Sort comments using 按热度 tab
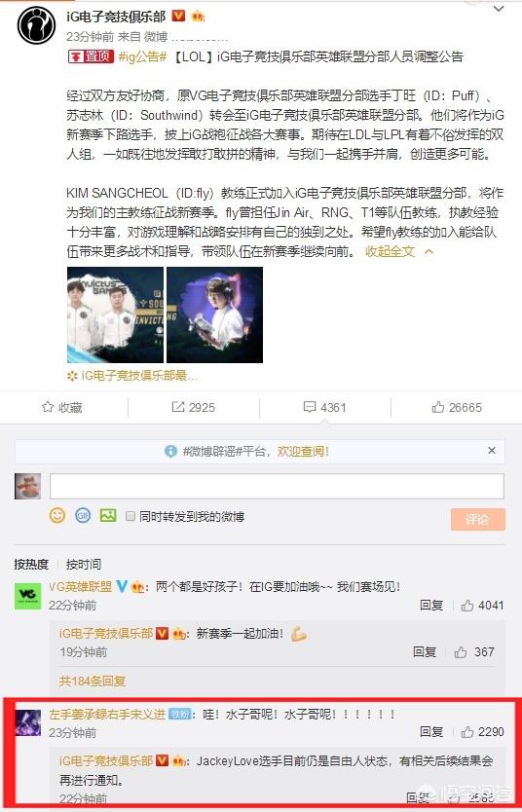 31,565
